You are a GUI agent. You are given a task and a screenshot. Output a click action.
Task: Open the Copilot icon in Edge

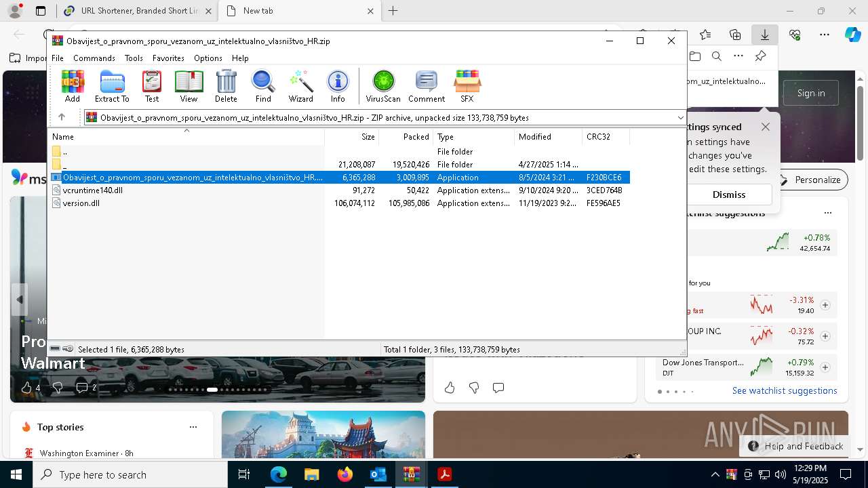point(852,35)
